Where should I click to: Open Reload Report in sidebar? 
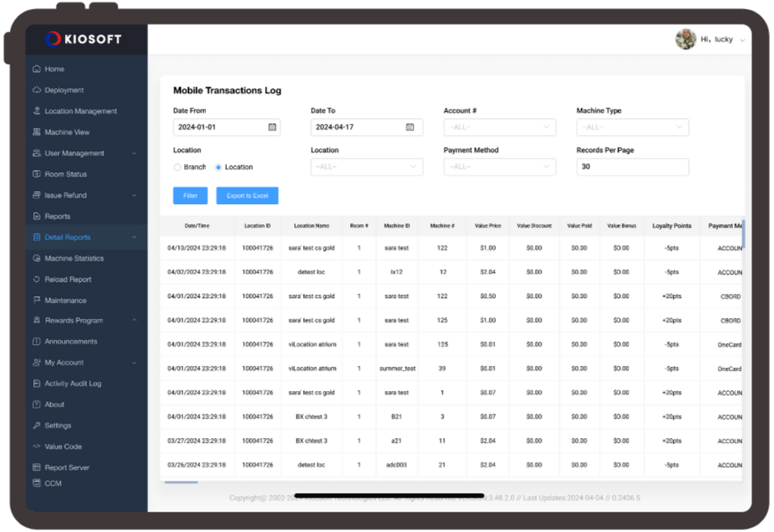[68, 279]
